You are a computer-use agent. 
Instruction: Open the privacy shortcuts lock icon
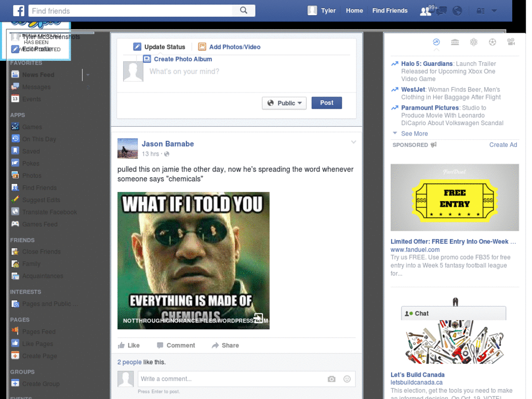[x=480, y=11]
